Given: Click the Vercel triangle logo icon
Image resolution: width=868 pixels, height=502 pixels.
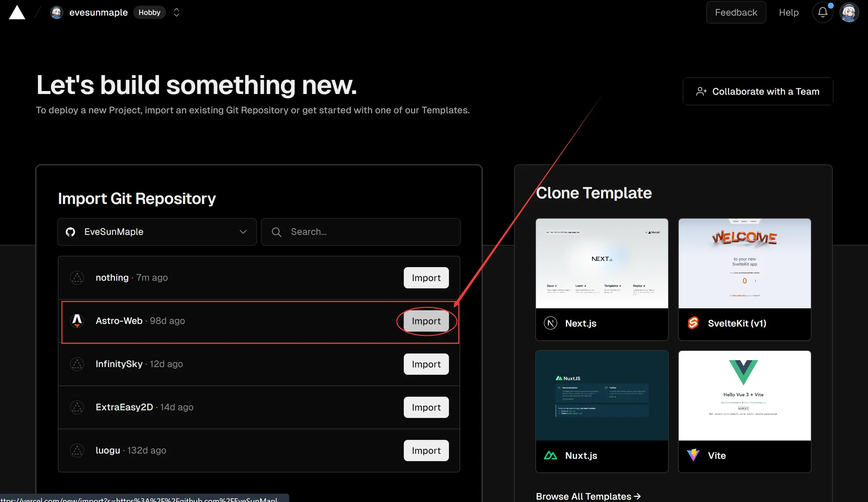Looking at the screenshot, I should pyautogui.click(x=17, y=12).
